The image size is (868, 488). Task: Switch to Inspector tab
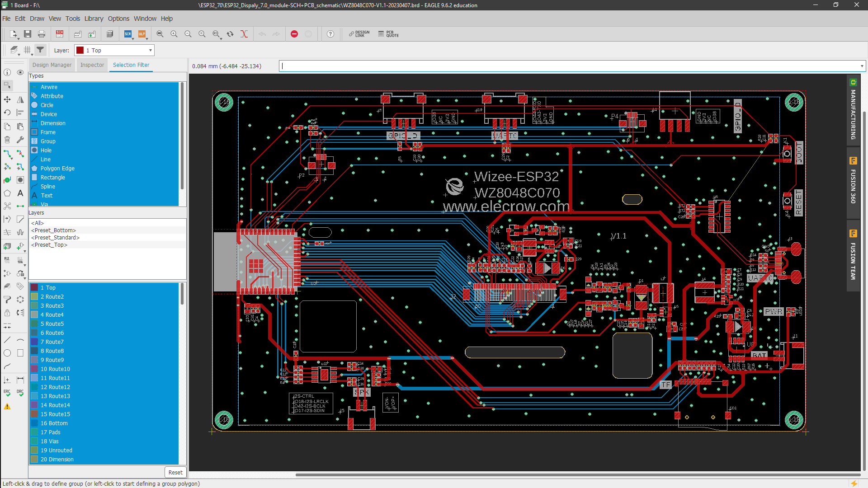click(x=92, y=65)
